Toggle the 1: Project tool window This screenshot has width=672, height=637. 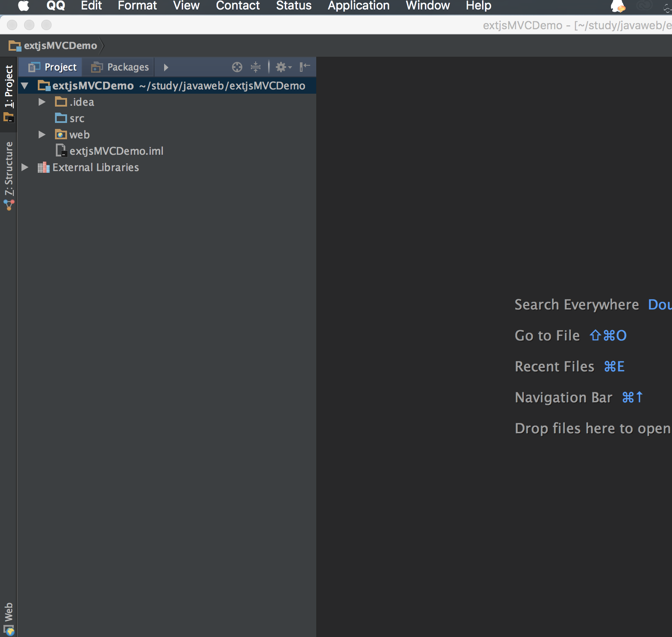pos(9,92)
